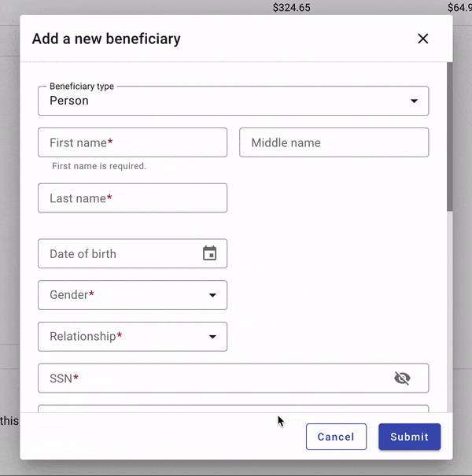Viewport: 472px width, 476px height.
Task: Click the Date of birth input
Action: pyautogui.click(x=118, y=254)
